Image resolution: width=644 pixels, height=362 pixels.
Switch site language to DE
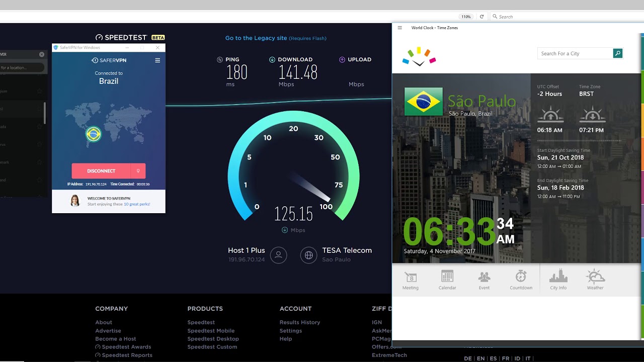[468, 358]
